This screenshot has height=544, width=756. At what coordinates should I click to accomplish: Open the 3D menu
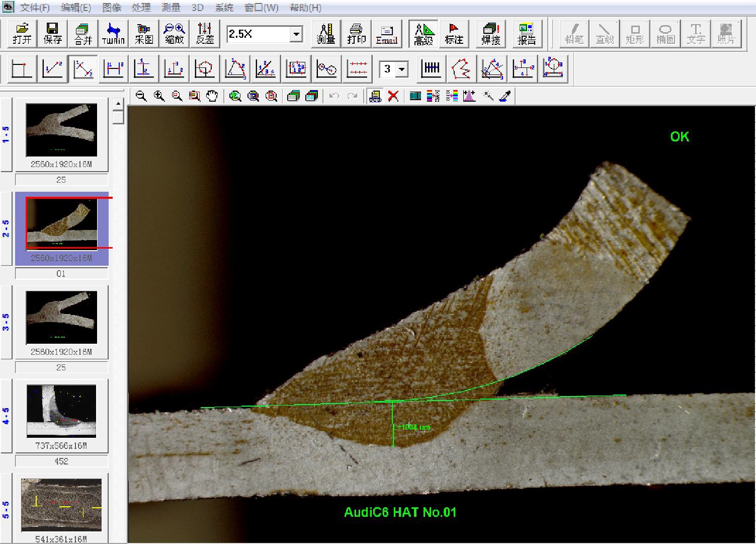pos(198,8)
